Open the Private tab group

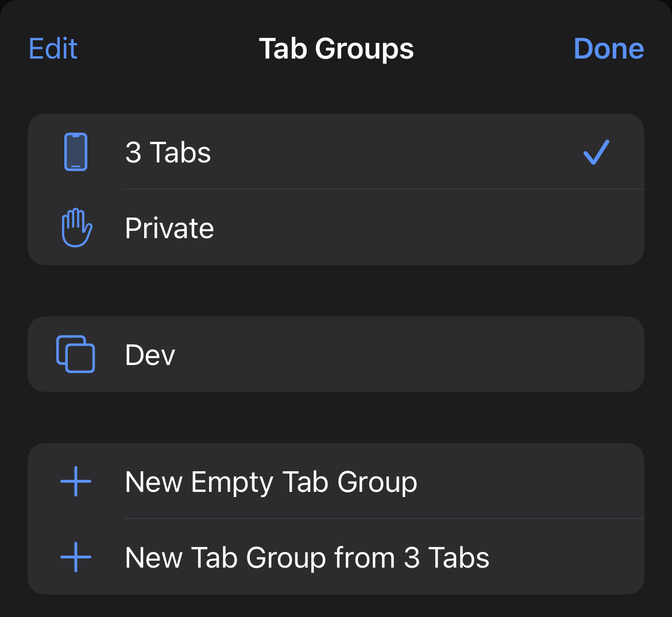[169, 228]
